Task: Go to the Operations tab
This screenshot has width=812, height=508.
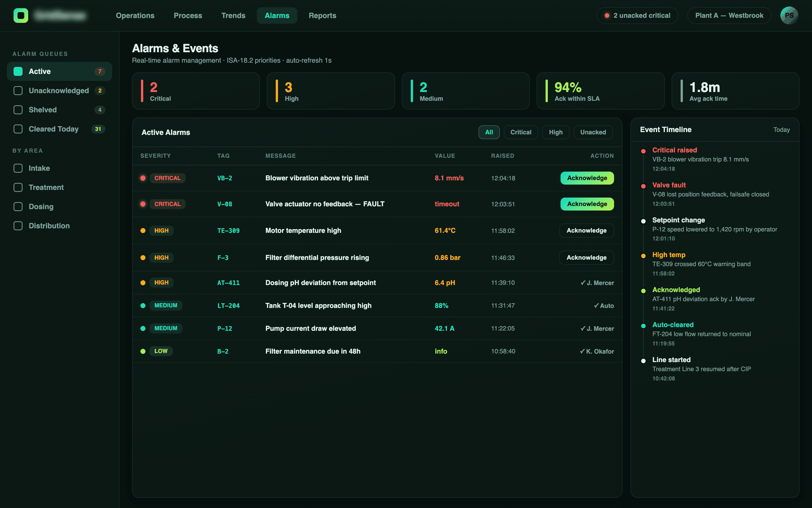Action: [x=135, y=16]
